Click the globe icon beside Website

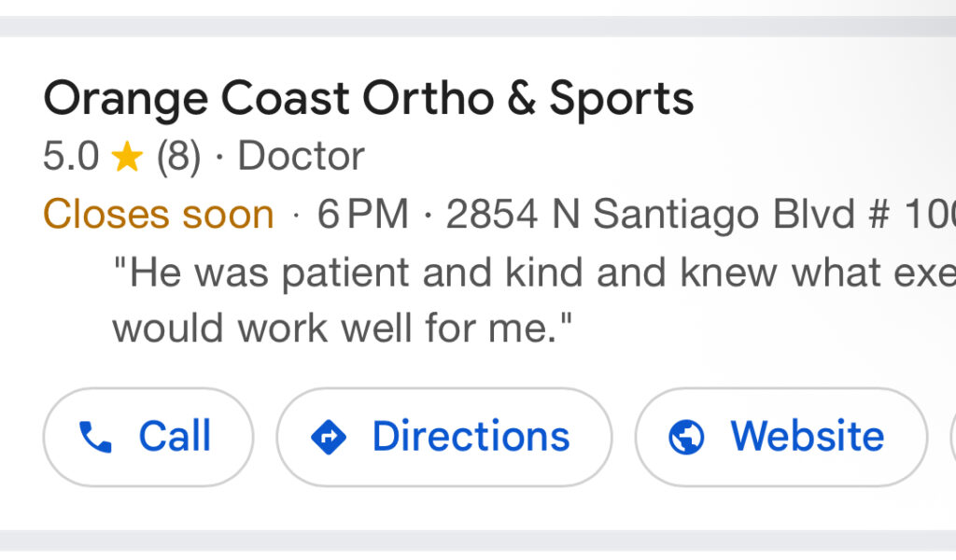pos(686,437)
